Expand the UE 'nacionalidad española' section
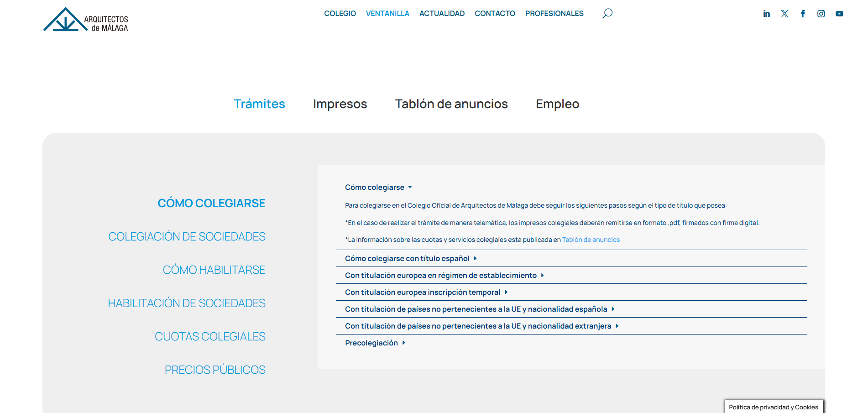The width and height of the screenshot is (868, 413). 479,309
